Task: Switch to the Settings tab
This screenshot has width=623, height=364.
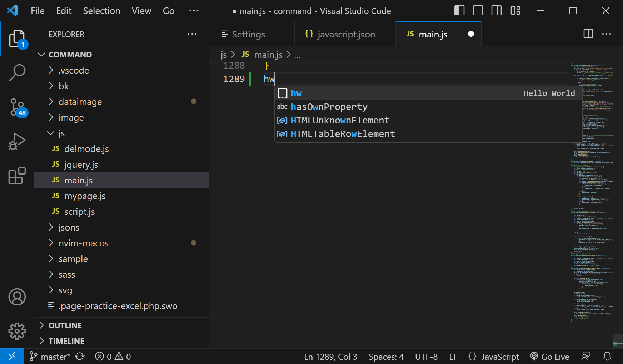Action: point(252,34)
